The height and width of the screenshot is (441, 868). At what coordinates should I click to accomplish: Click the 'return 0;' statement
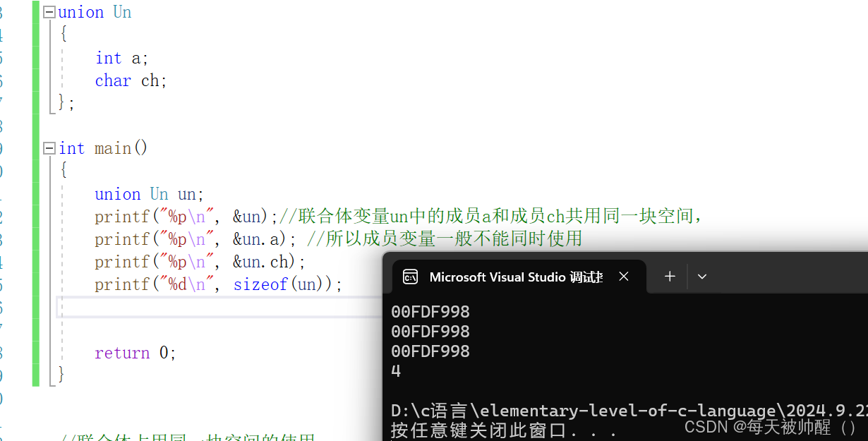click(x=135, y=353)
